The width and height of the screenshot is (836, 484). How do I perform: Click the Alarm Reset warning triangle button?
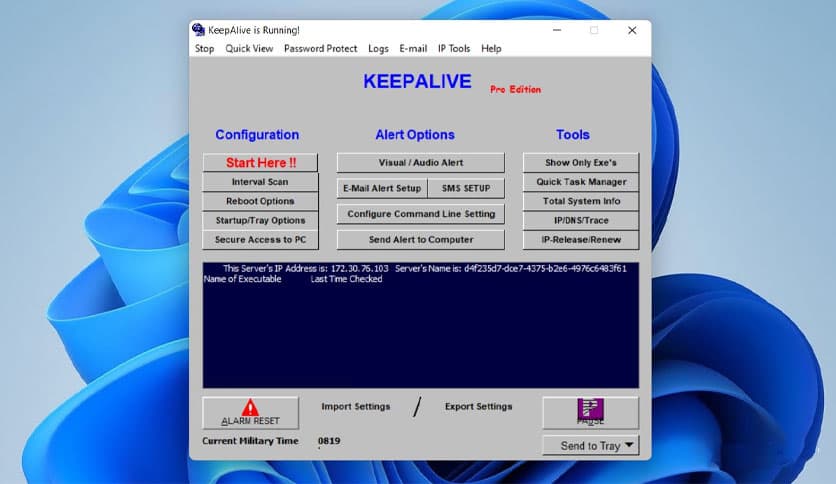click(x=250, y=413)
